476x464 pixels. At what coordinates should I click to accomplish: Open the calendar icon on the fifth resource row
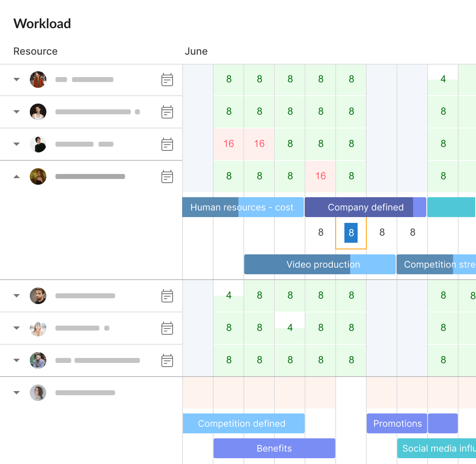pyautogui.click(x=167, y=296)
